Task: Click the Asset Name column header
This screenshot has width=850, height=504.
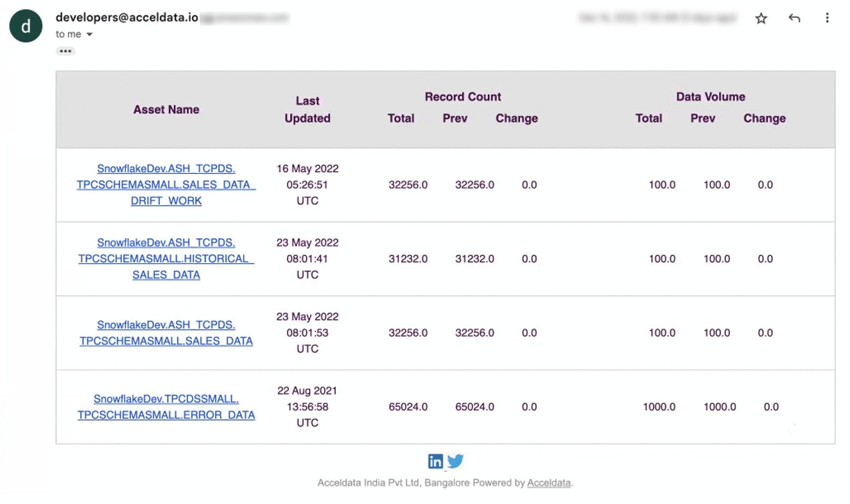Action: [x=166, y=110]
